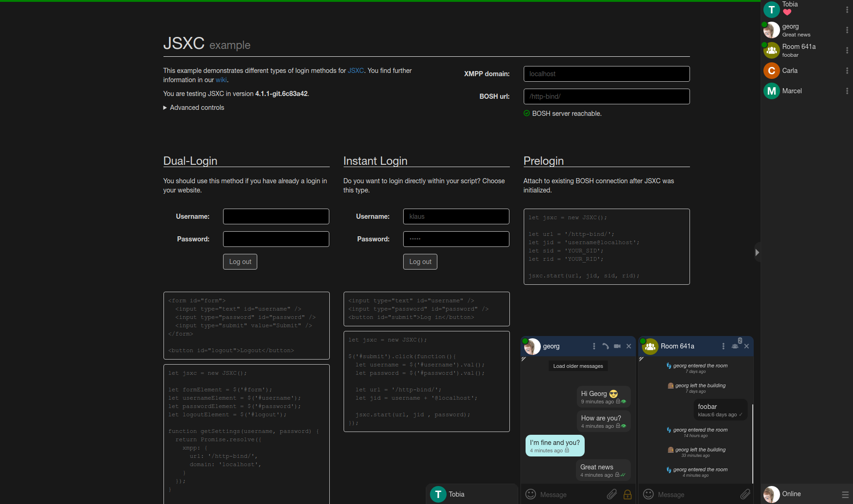The width and height of the screenshot is (853, 504).
Task: Select Room 641a in the contact roster
Action: tap(807, 50)
